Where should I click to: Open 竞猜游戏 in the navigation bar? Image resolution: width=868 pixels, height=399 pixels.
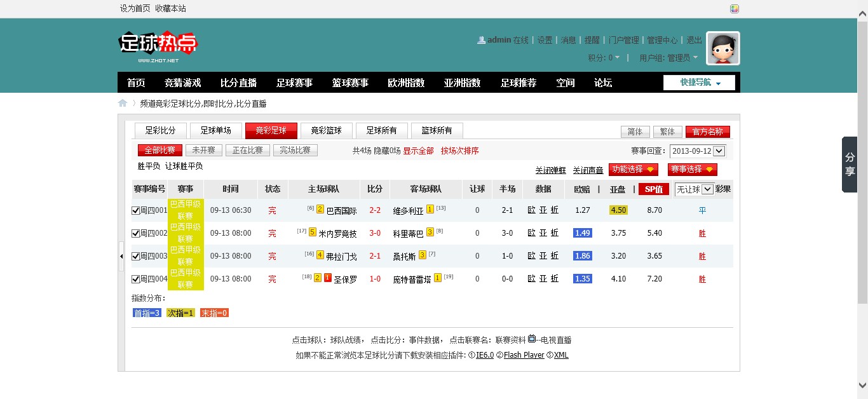click(182, 83)
